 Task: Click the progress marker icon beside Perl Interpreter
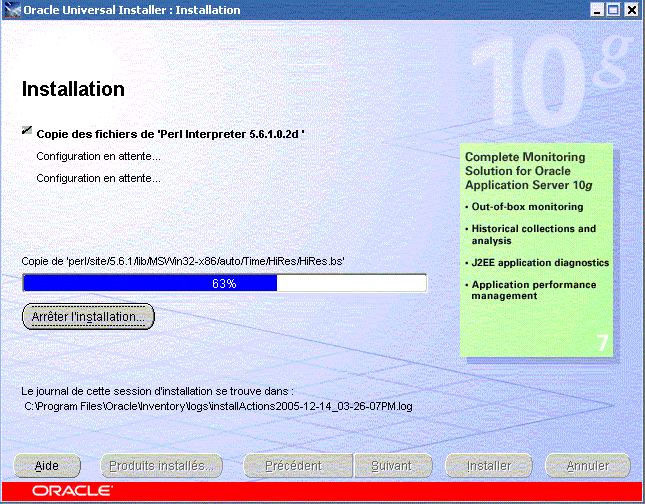click(x=26, y=130)
